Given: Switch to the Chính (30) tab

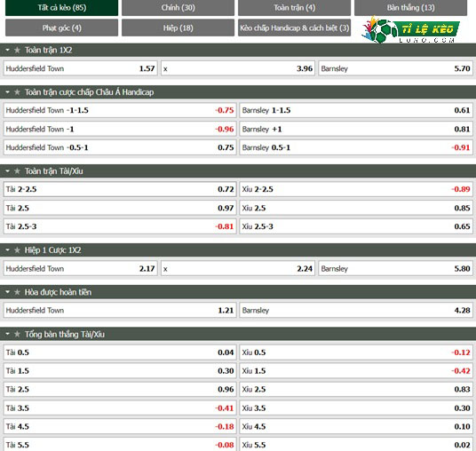Looking at the screenshot, I should (x=178, y=8).
